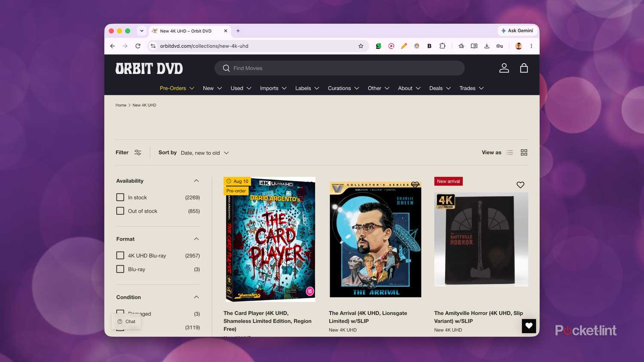Image resolution: width=644 pixels, height=362 pixels.
Task: Open Chrome's three-dot menu
Action: (531, 46)
